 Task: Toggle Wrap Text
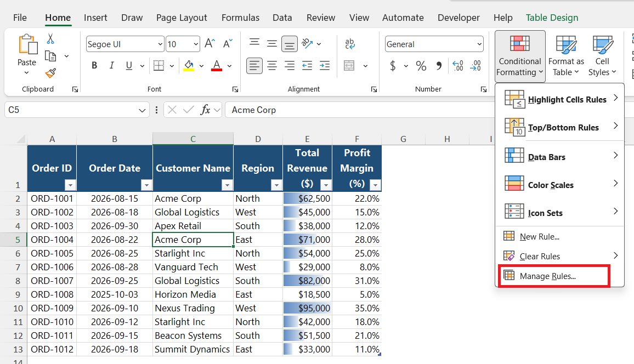tap(350, 44)
